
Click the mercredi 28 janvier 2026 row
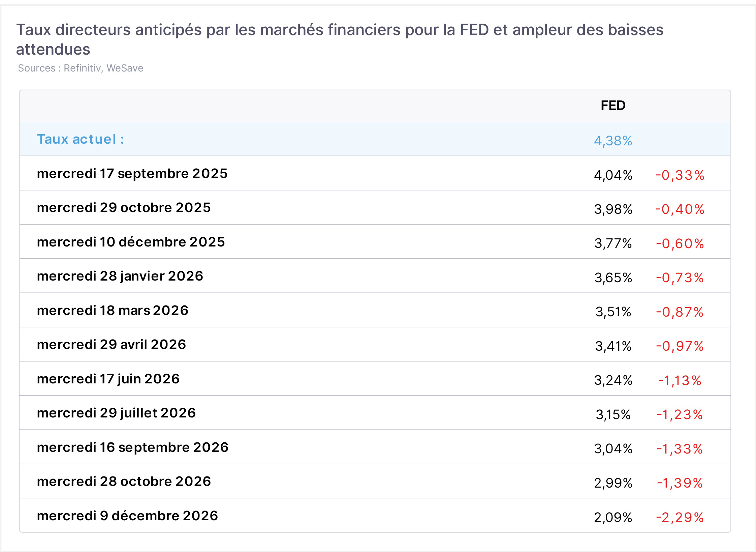[375, 276]
